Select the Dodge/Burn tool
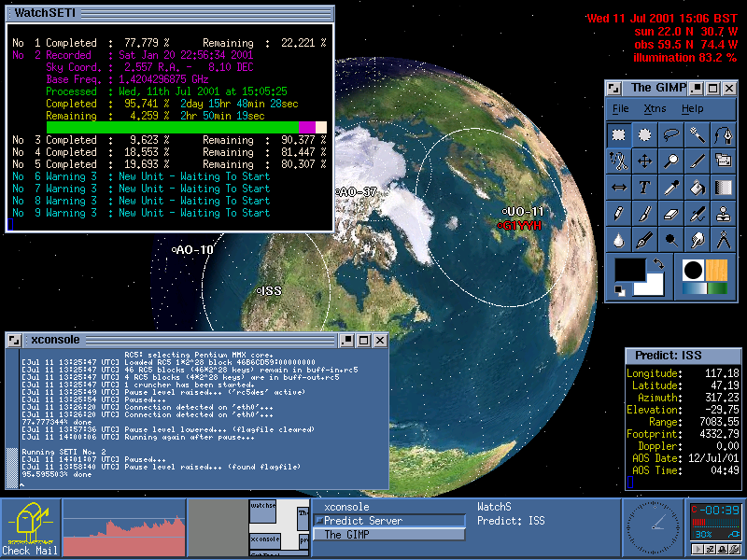 click(x=670, y=240)
